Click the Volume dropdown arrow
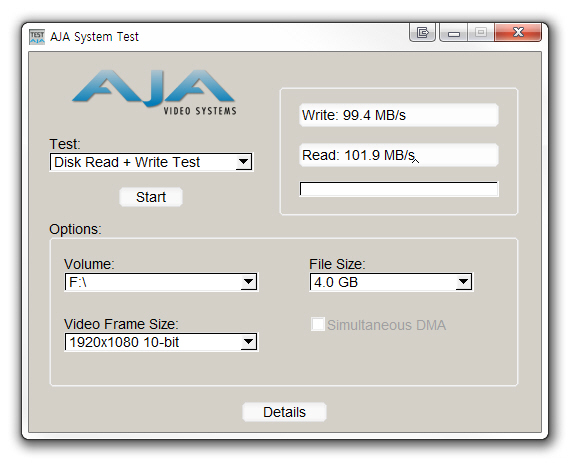573x463 pixels. [x=248, y=282]
